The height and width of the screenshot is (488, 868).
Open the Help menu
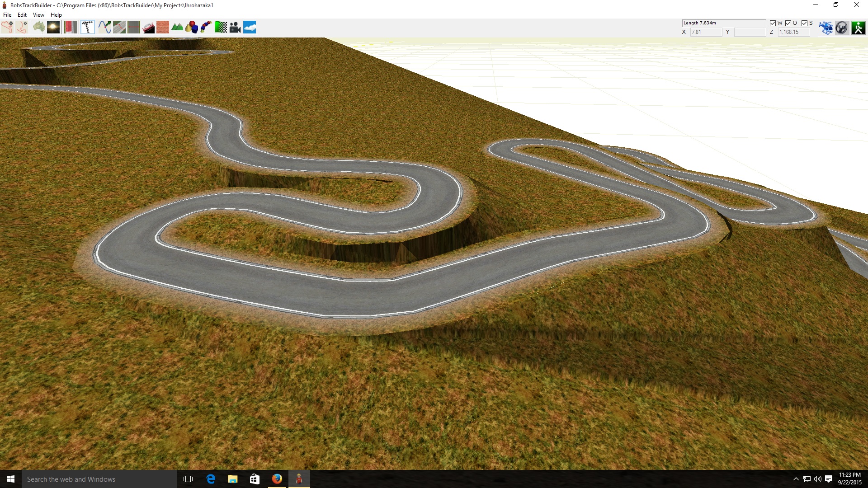click(x=56, y=15)
